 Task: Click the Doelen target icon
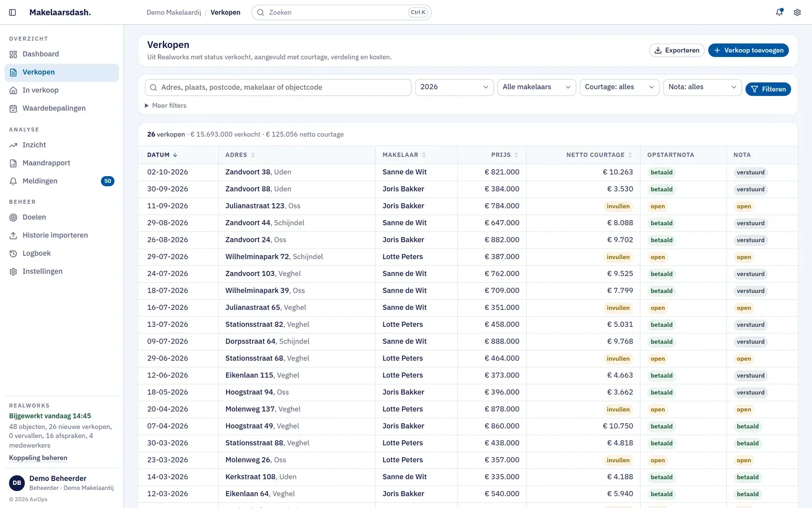pyautogui.click(x=14, y=217)
